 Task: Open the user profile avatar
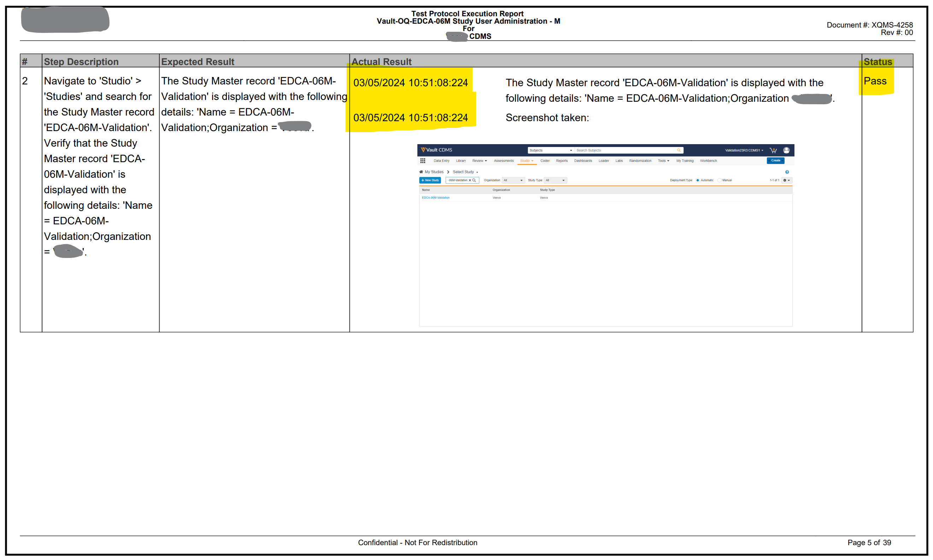click(x=787, y=150)
